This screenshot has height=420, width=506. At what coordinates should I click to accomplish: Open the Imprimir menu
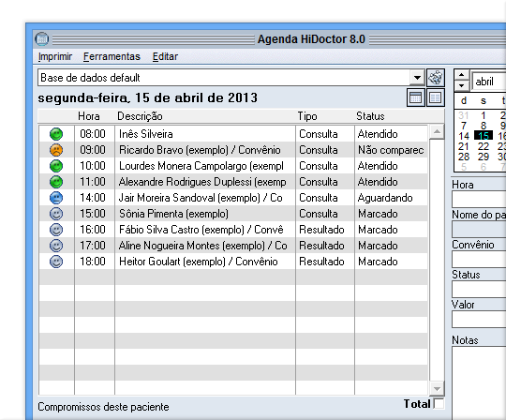pos(55,56)
